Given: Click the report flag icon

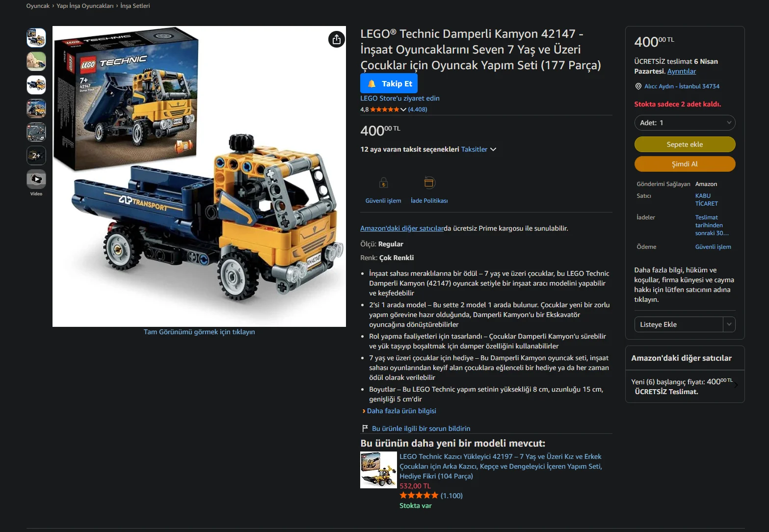Looking at the screenshot, I should point(365,428).
